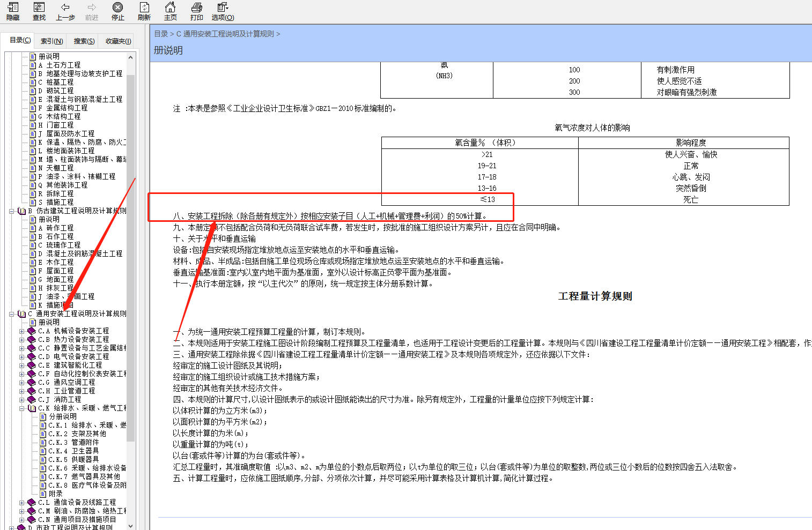Stop loading with the 停止 icon
Image resolution: width=812 pixels, height=530 pixels.
click(117, 7)
